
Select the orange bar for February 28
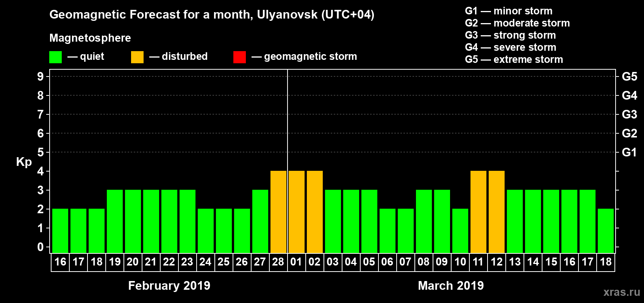tap(278, 212)
